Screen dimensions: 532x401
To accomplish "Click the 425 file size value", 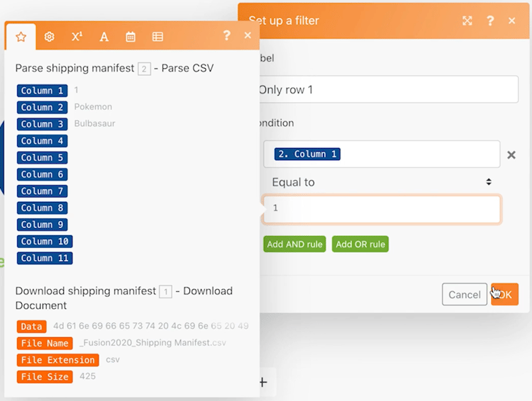I will [87, 376].
